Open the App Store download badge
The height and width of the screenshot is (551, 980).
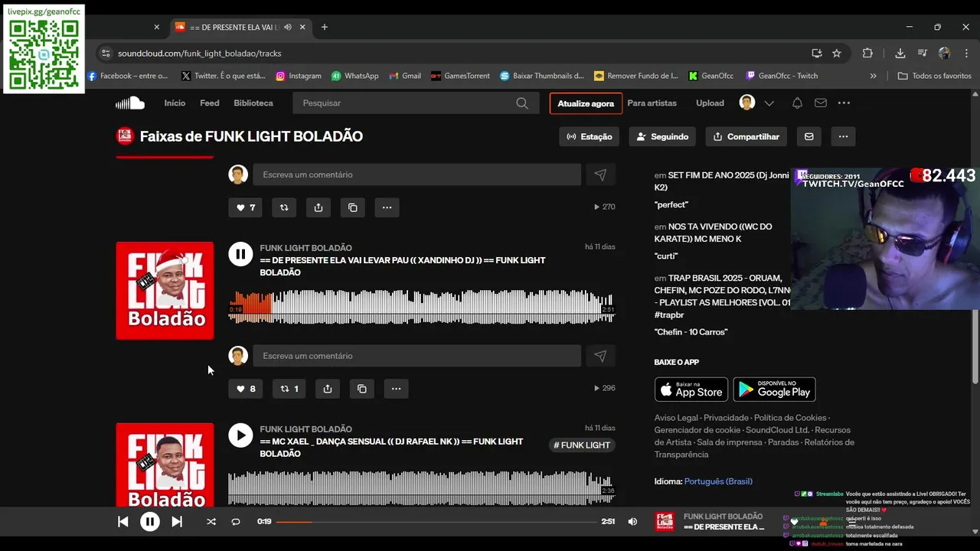click(x=691, y=390)
